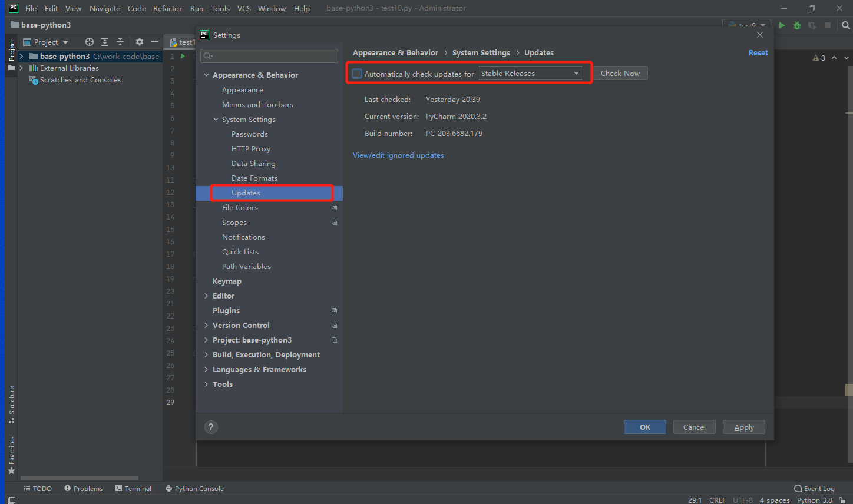Switch to the Terminal tool tab
The width and height of the screenshot is (853, 504).
[x=134, y=489]
